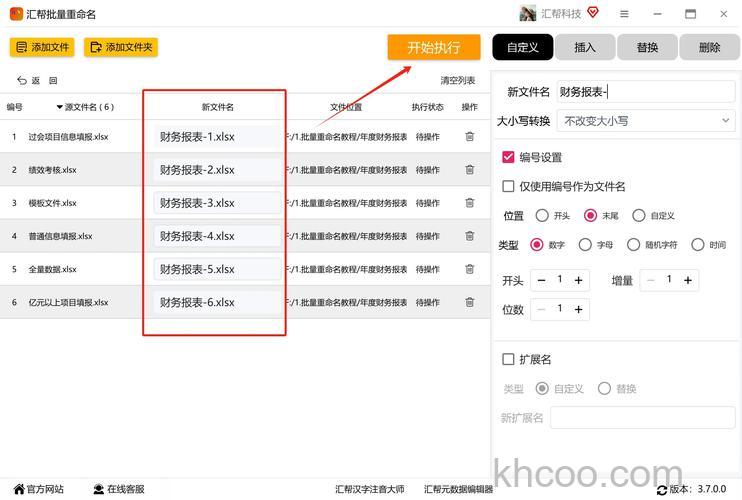This screenshot has height=500, width=742.
Task: Start renaming with 开始执行
Action: [434, 47]
